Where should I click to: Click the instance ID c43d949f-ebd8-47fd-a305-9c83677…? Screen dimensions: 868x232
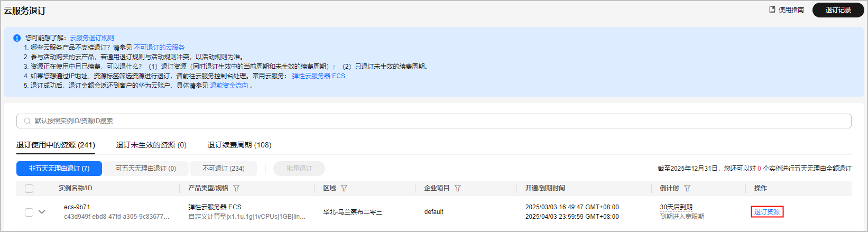tap(117, 217)
